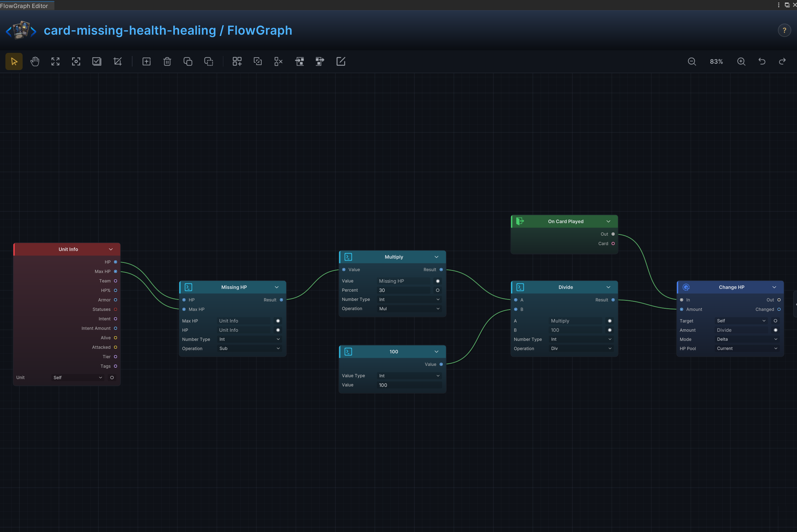Viewport: 797px width, 532px height.
Task: Click the Divide node title
Action: point(565,287)
